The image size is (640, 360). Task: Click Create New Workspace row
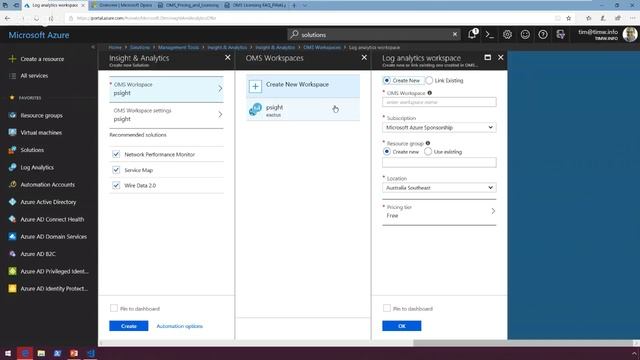point(303,86)
